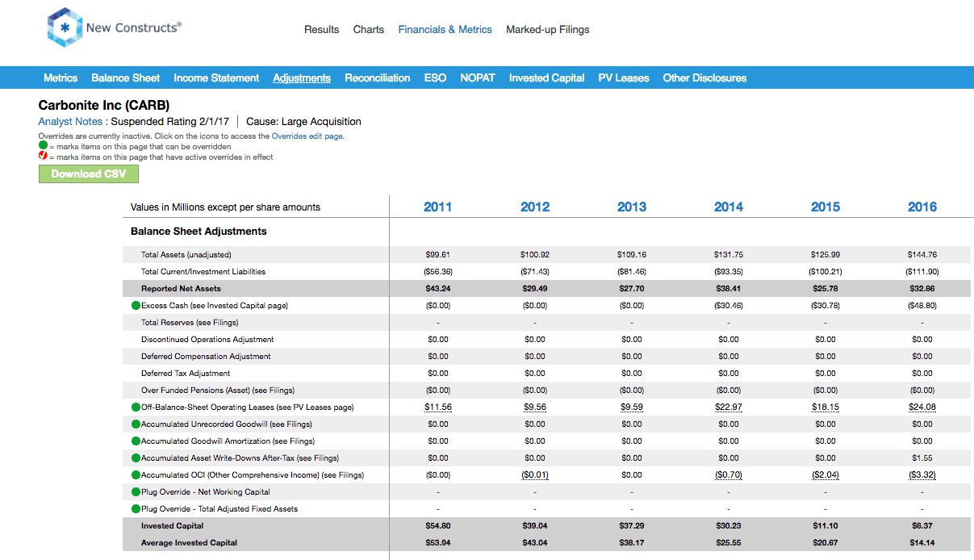Open the 2015 Accumulated OCI value ($2.04)
Image resolution: width=974 pixels, height=560 pixels.
(826, 475)
